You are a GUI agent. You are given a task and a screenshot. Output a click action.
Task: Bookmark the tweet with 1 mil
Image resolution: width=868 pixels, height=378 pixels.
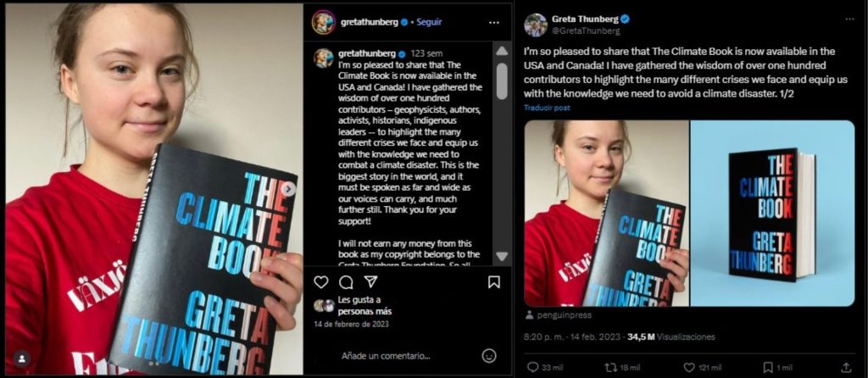click(x=777, y=367)
